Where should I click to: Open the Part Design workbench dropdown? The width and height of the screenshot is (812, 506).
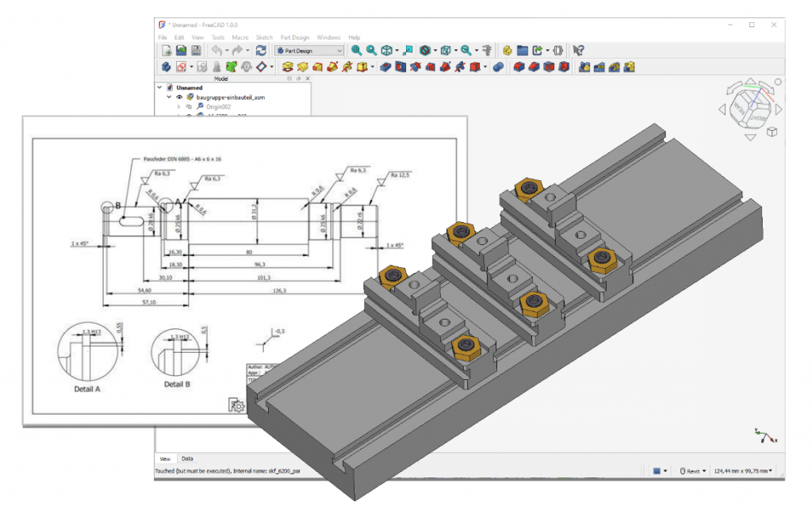pos(309,50)
